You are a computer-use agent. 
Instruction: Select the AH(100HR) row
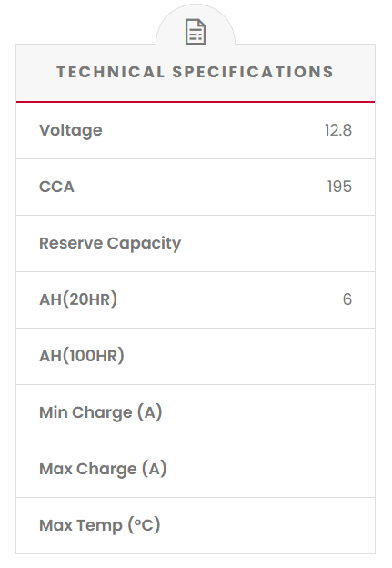196,357
